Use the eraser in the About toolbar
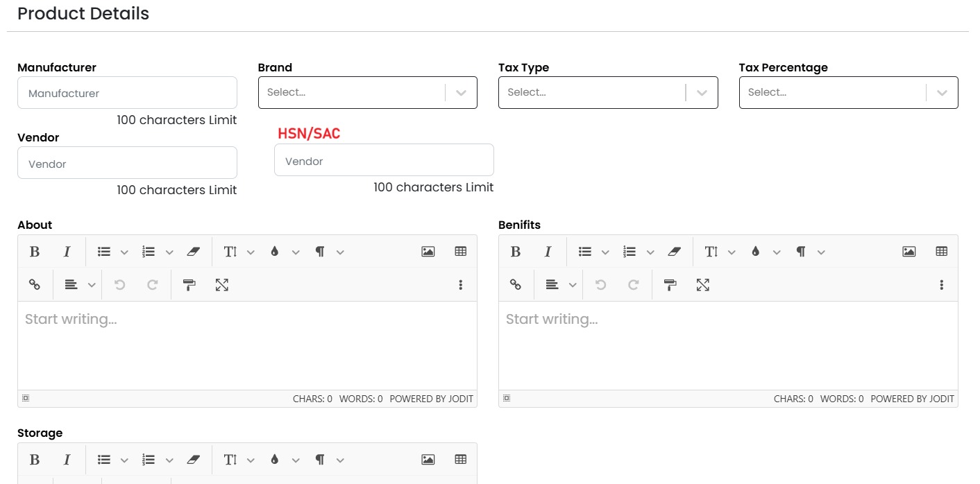Screen dimensions: 980x484 (194, 252)
